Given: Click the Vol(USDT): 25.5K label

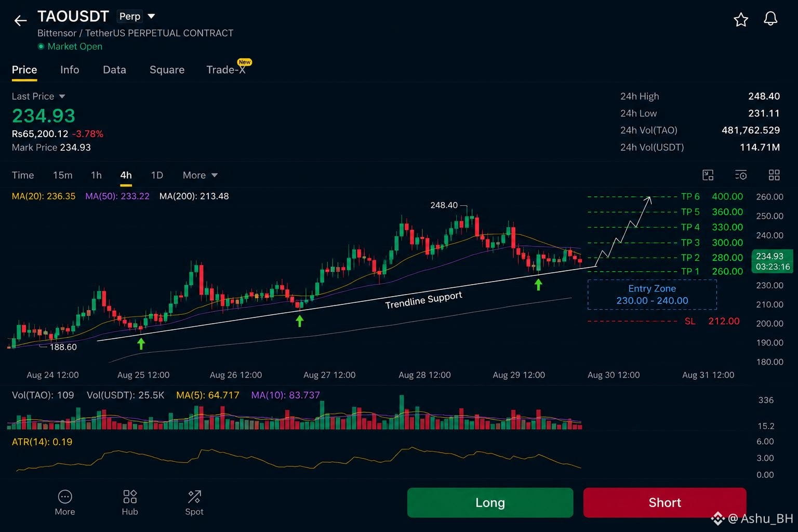Looking at the screenshot, I should click(125, 395).
